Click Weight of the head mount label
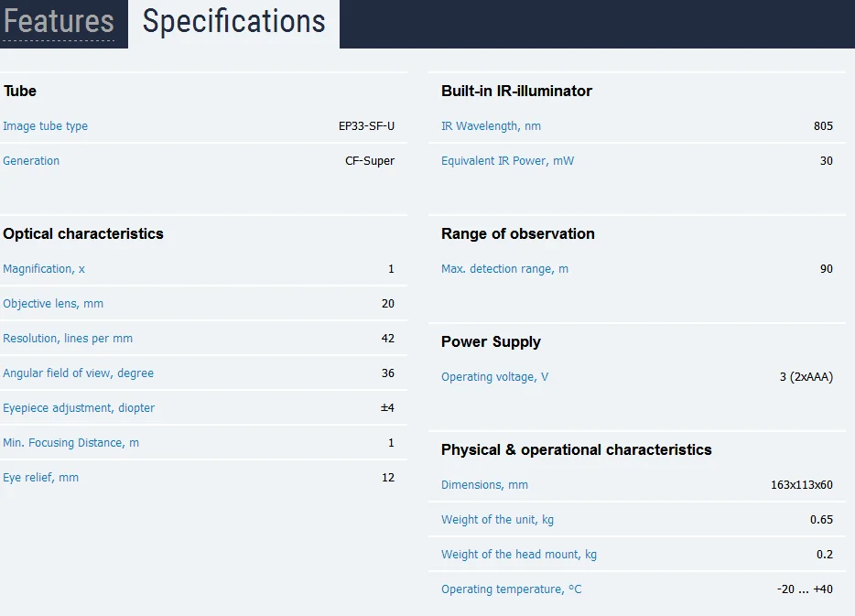 tap(518, 555)
